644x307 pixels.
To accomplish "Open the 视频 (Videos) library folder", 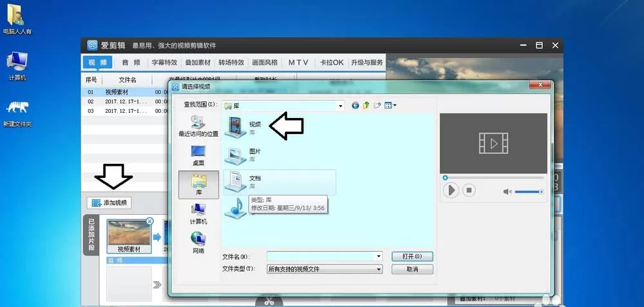I will tap(243, 126).
